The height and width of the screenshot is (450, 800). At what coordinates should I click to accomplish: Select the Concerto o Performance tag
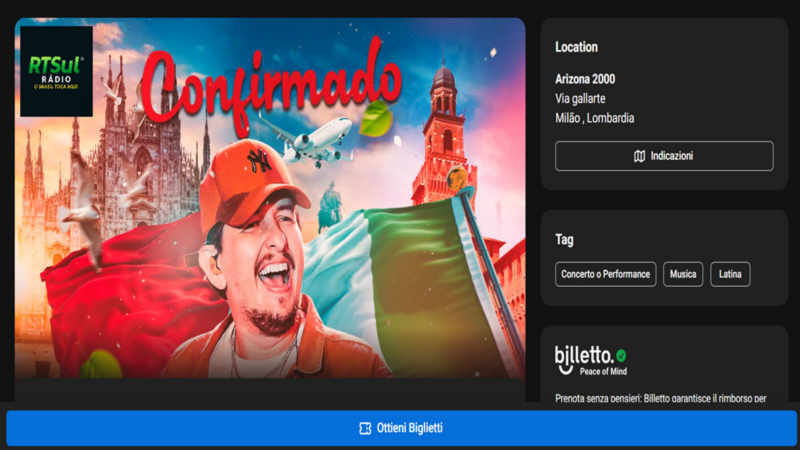point(606,274)
